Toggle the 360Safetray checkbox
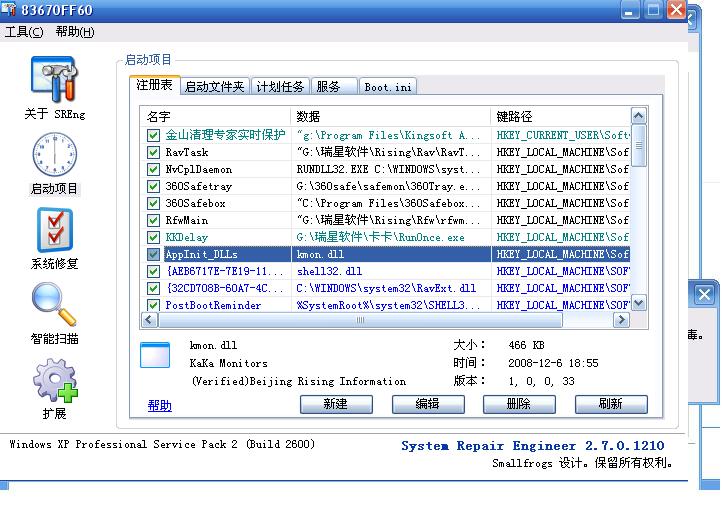 [153, 186]
